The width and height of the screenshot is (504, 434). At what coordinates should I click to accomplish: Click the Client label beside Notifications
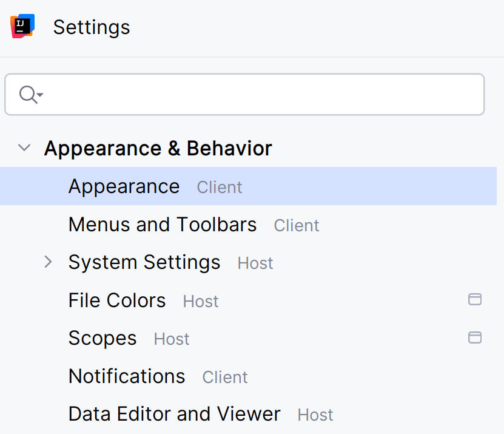(x=224, y=378)
